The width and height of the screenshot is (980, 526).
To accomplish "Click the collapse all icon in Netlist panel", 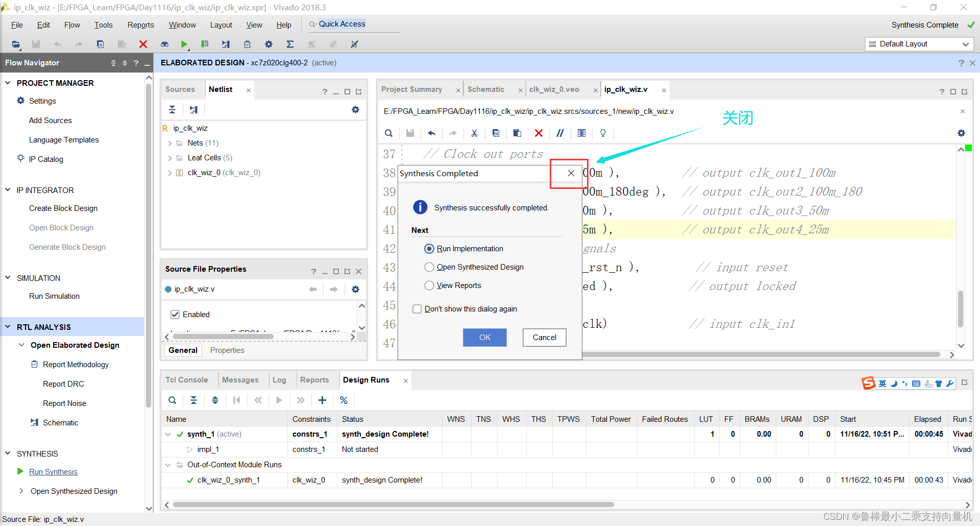I will (x=172, y=110).
